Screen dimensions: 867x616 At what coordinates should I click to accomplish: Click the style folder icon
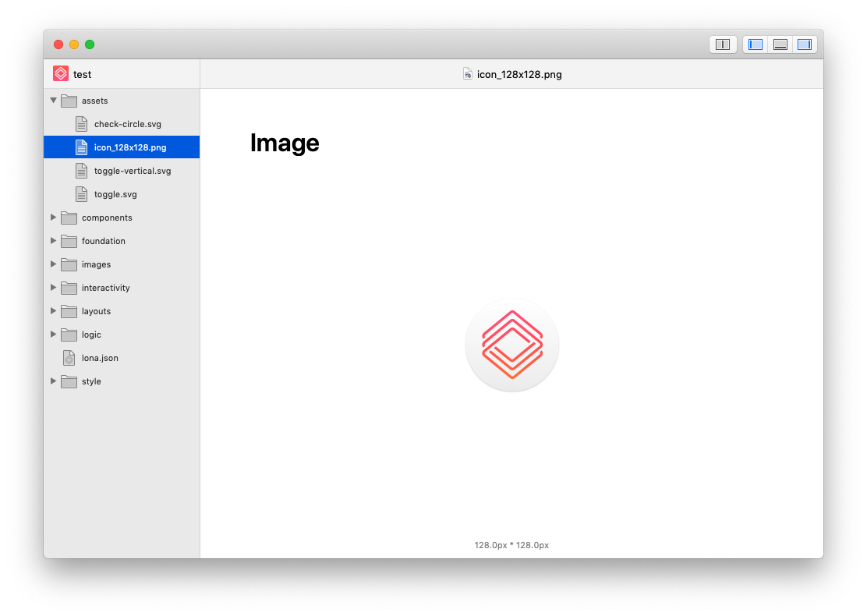click(69, 381)
